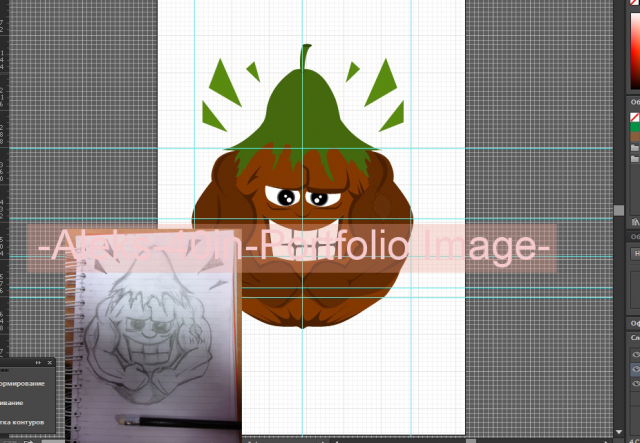The image size is (640, 443).
Task: Toggle visibility eye of the top layer
Action: click(636, 354)
